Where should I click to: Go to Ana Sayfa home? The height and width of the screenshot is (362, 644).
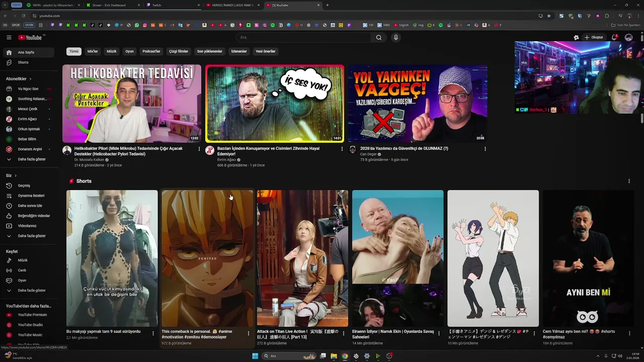click(28, 52)
